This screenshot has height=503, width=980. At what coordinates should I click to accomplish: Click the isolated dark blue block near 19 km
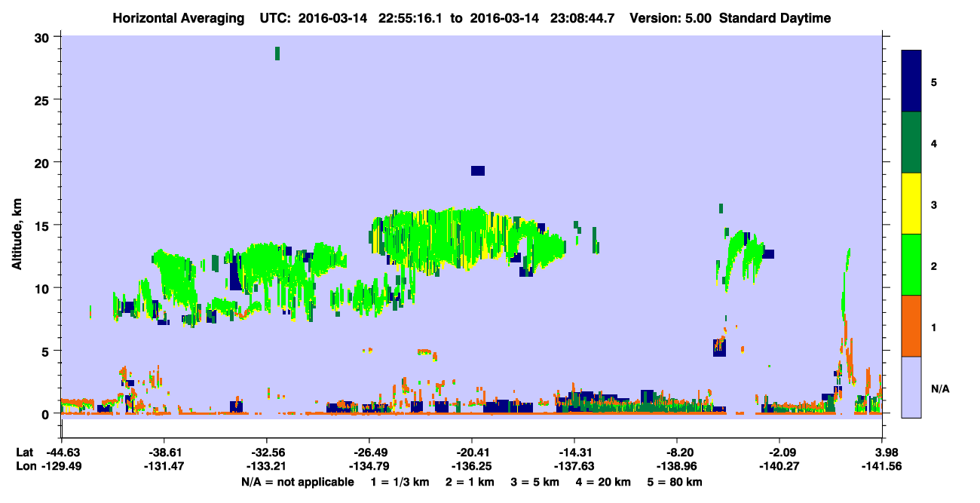(x=478, y=170)
